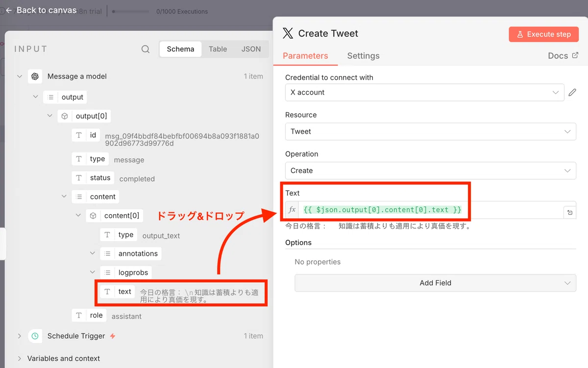Click the T type icon beside the id field
Screen dimensions: 588x368
pyautogui.click(x=78, y=135)
